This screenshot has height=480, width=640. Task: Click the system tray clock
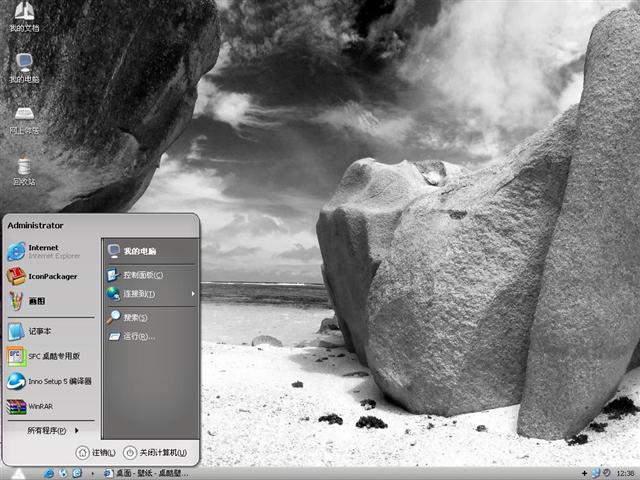pyautogui.click(x=626, y=473)
